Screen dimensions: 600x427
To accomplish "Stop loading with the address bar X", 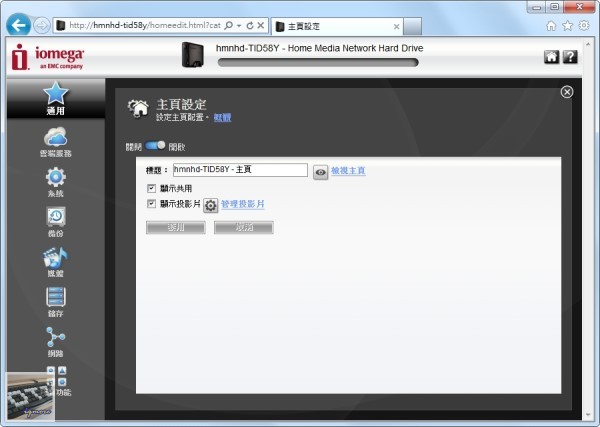I will tap(261, 26).
